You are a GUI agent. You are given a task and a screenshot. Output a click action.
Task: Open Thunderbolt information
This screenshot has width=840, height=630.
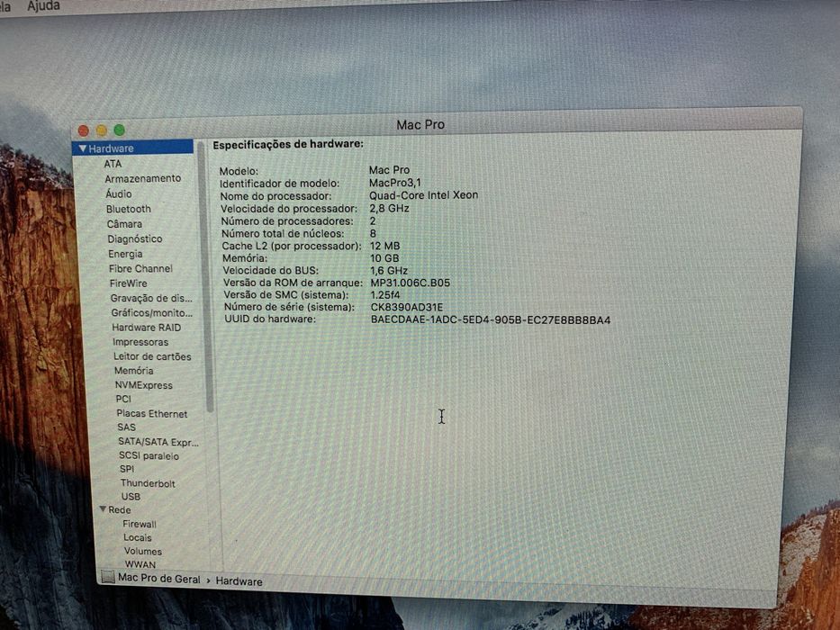[148, 483]
